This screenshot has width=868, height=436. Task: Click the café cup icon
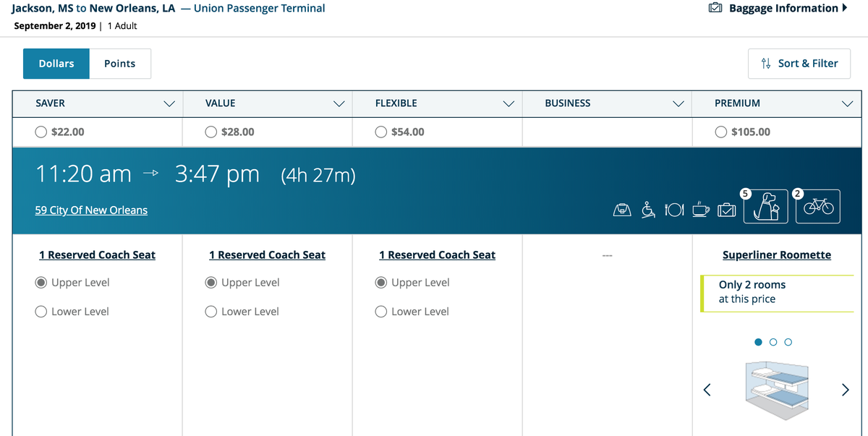coord(700,209)
